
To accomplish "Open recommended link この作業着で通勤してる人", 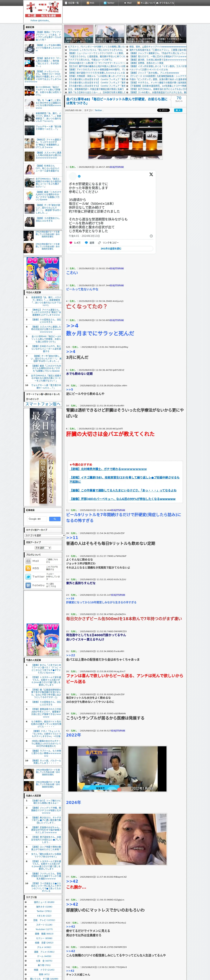I will (123, 490).
